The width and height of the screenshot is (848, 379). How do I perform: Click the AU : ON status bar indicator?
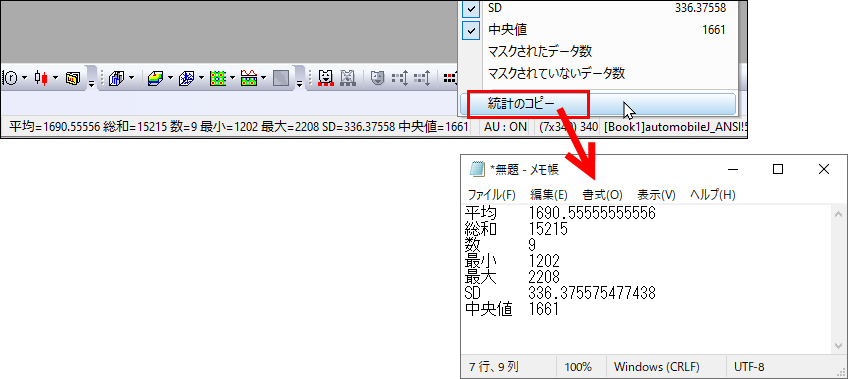click(506, 128)
